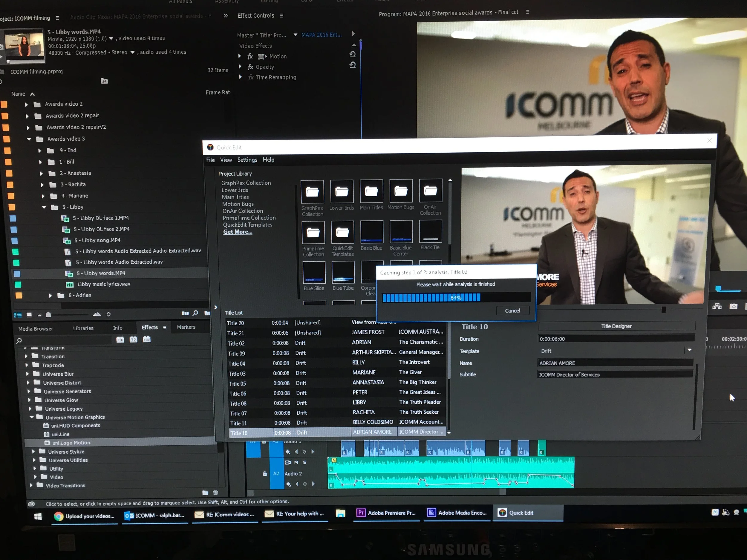
Task: Click the 32-bit color effects filter icon
Action: coord(133,340)
